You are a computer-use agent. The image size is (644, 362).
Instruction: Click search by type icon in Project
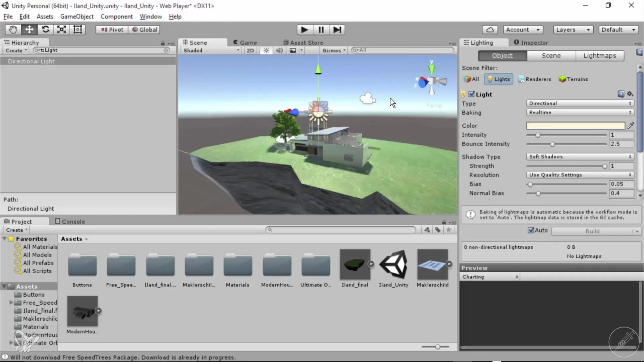coord(427,230)
